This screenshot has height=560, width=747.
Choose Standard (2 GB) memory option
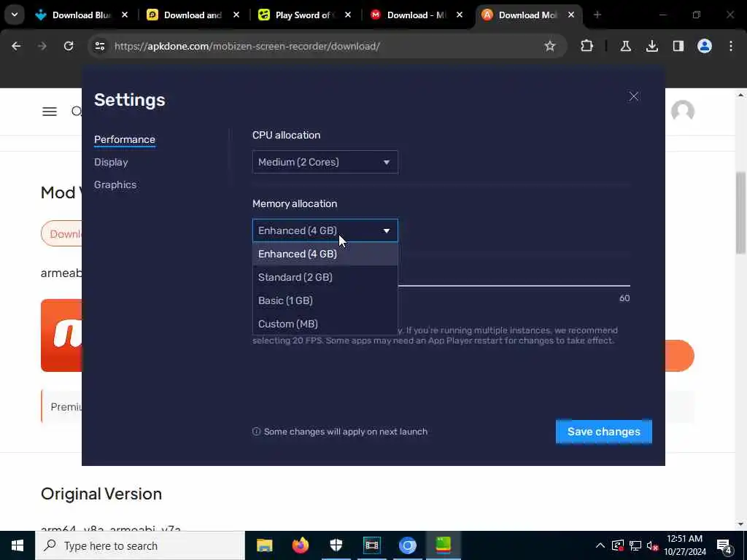click(x=325, y=277)
